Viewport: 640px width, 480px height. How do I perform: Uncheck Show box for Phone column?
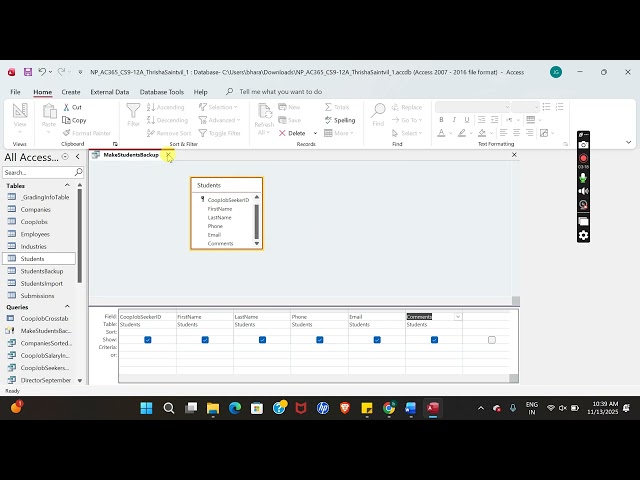click(x=320, y=340)
